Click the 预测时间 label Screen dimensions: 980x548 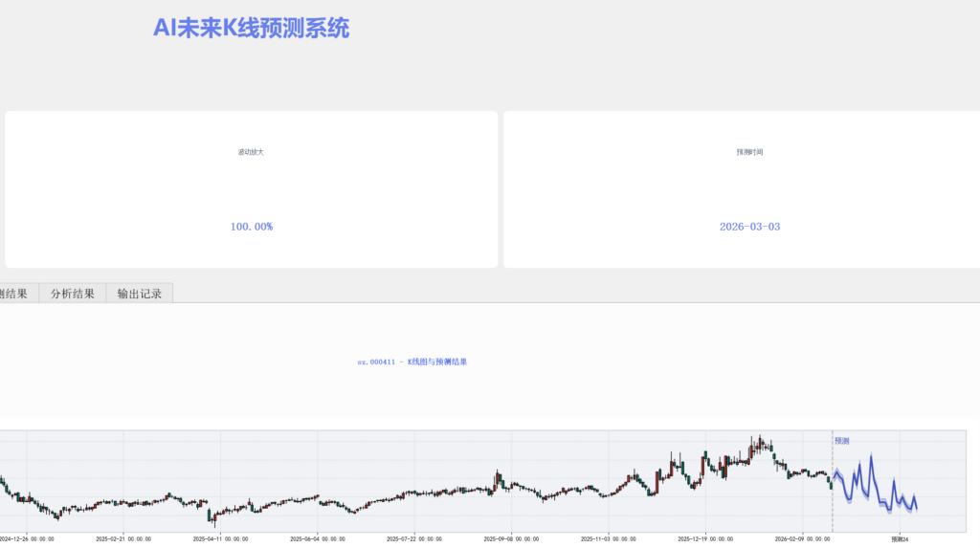pyautogui.click(x=749, y=152)
